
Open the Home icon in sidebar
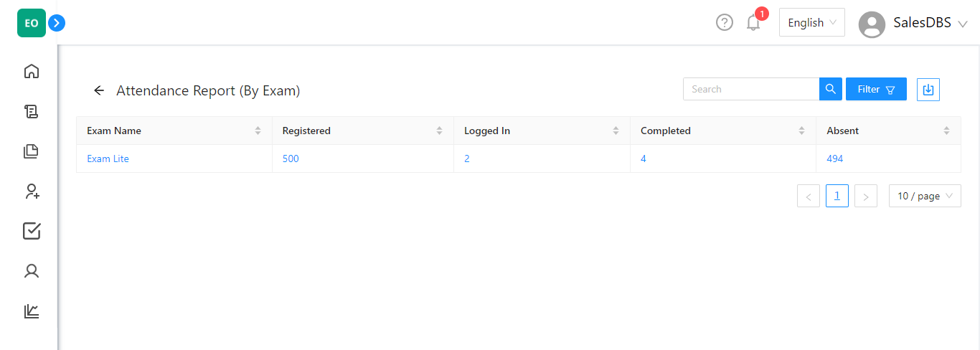pyautogui.click(x=32, y=71)
